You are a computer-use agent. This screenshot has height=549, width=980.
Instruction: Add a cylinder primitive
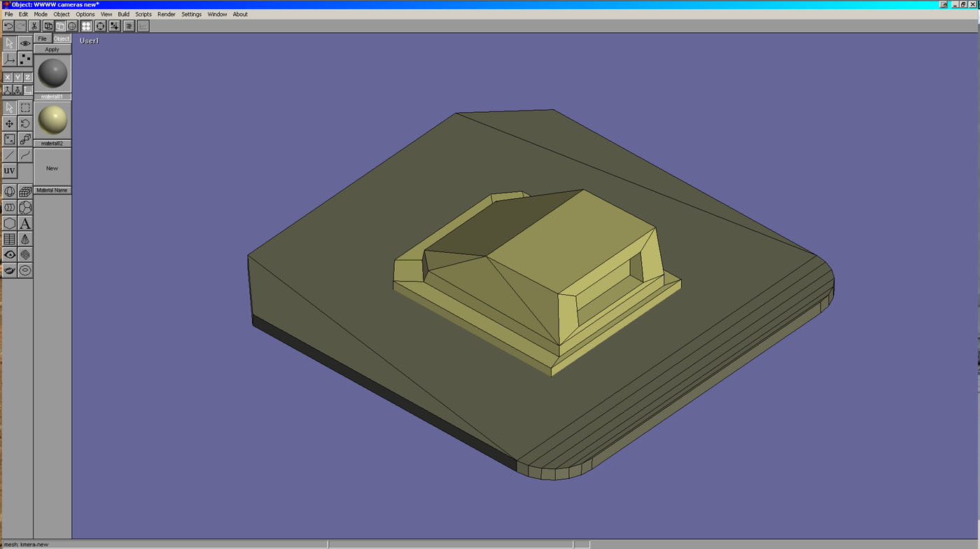[9, 207]
